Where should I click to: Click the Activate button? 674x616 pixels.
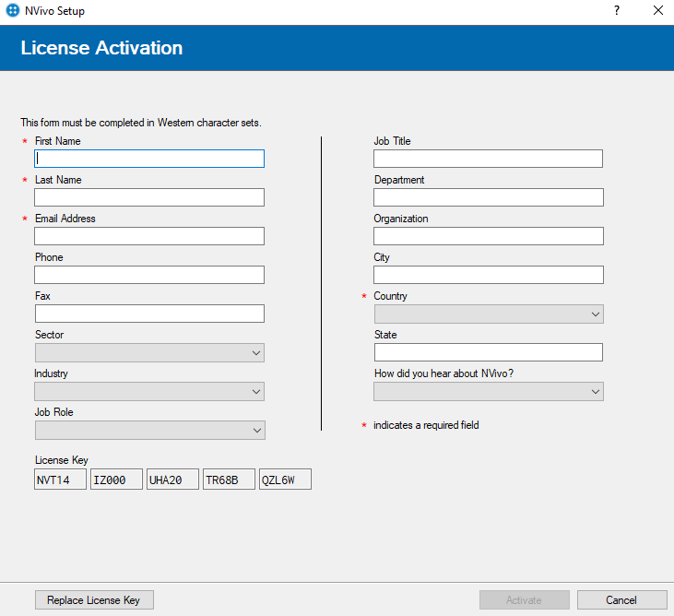click(x=525, y=599)
